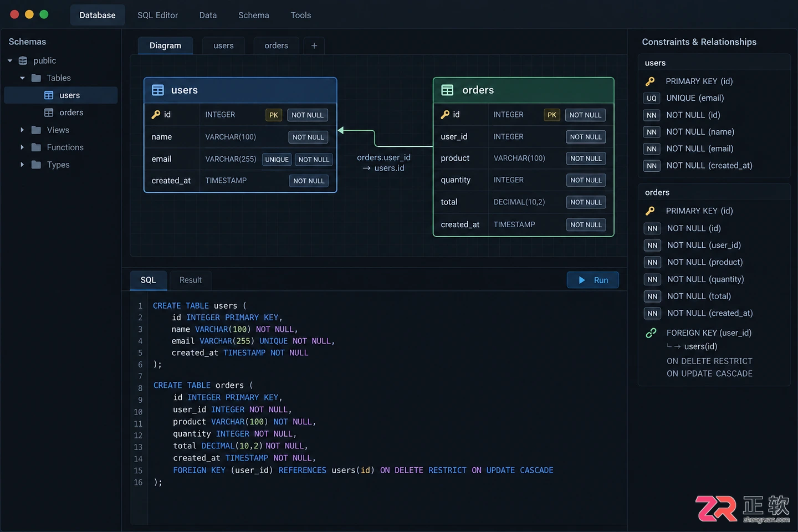Click the foreign key link icon in constraints

click(651, 333)
